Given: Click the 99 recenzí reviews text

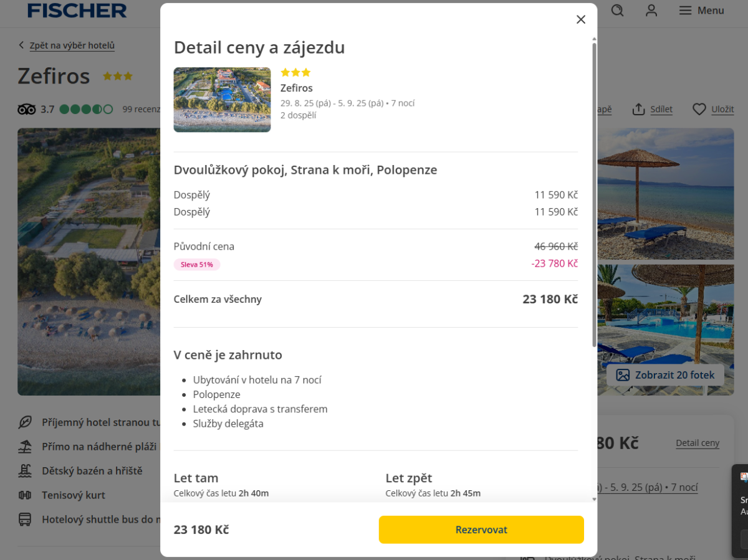Looking at the screenshot, I should 141,109.
